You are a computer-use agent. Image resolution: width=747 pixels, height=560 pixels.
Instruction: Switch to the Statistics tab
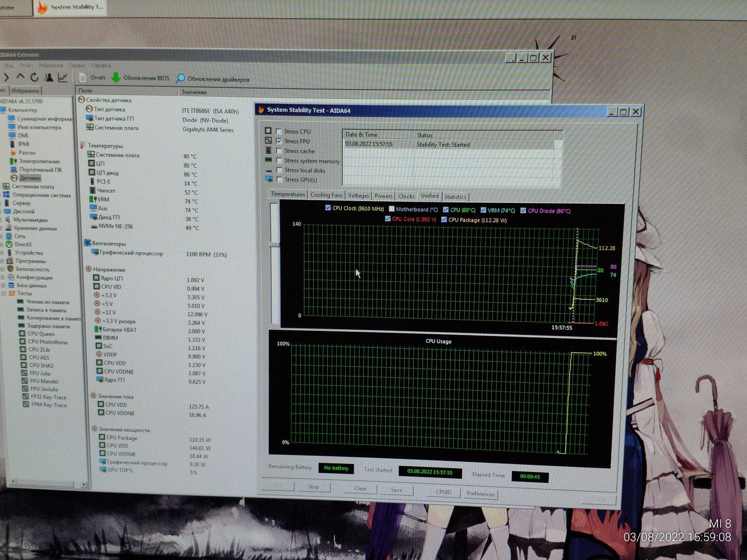click(455, 197)
